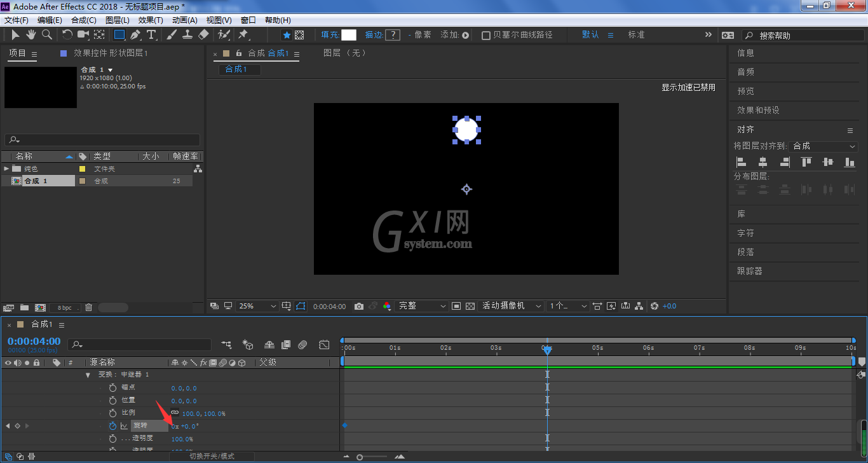Click the timeline zoom slider handle

pos(360,457)
